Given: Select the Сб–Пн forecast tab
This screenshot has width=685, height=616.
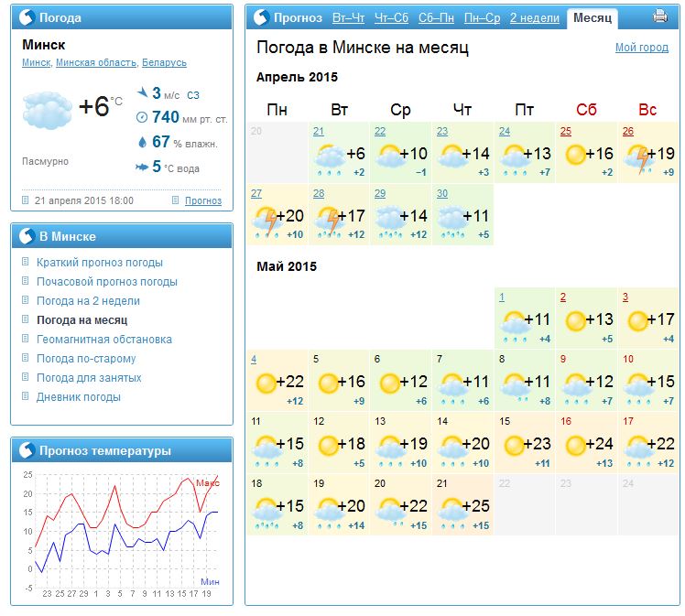Looking at the screenshot, I should point(436,17).
